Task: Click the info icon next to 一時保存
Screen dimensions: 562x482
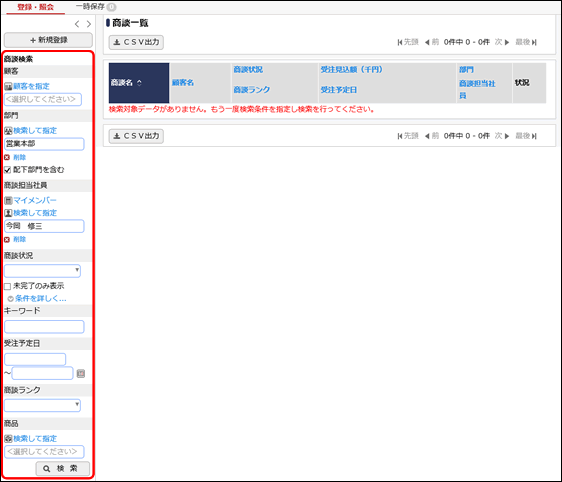Action: click(111, 7)
